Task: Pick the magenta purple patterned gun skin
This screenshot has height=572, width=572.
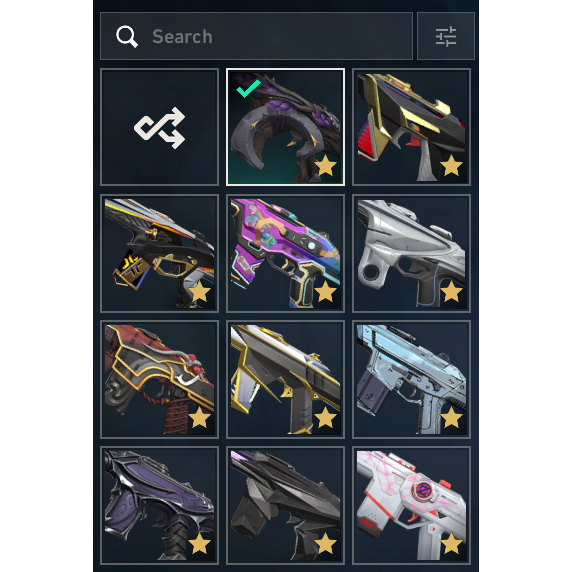Action: pos(285,253)
